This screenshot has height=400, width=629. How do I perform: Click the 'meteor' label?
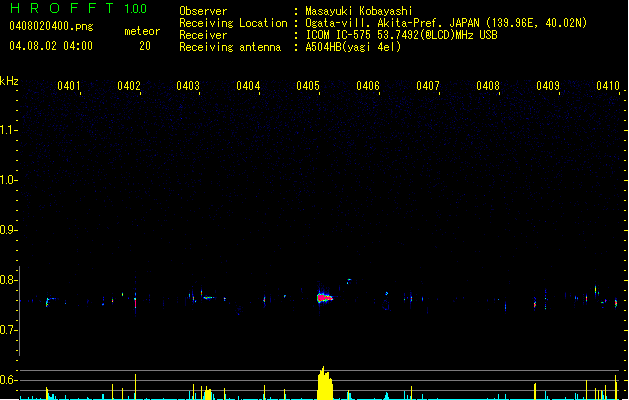142,31
